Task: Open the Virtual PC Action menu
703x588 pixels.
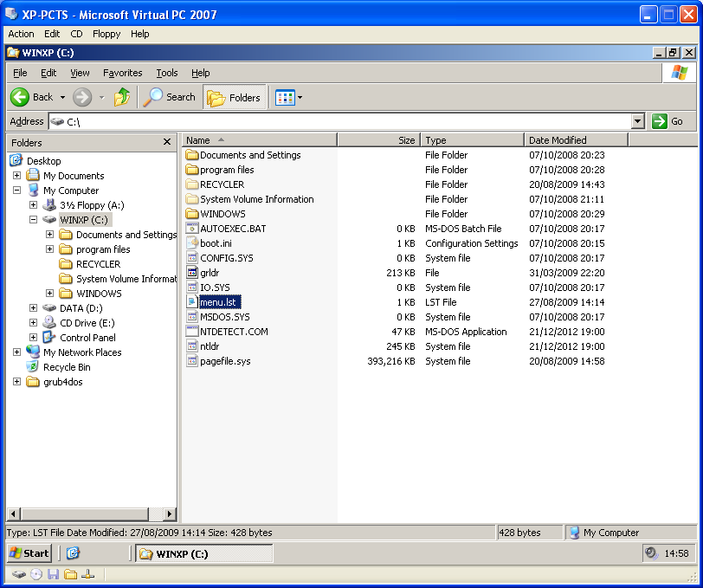Action: (21, 34)
